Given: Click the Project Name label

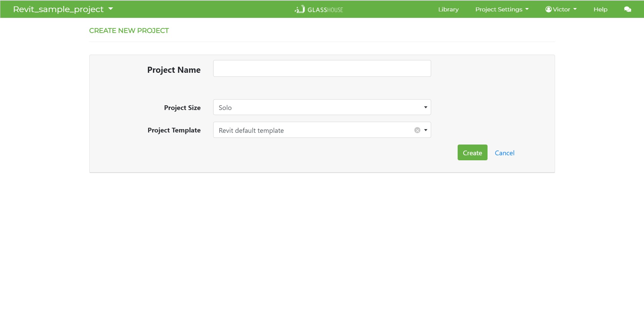Looking at the screenshot, I should click(x=174, y=70).
